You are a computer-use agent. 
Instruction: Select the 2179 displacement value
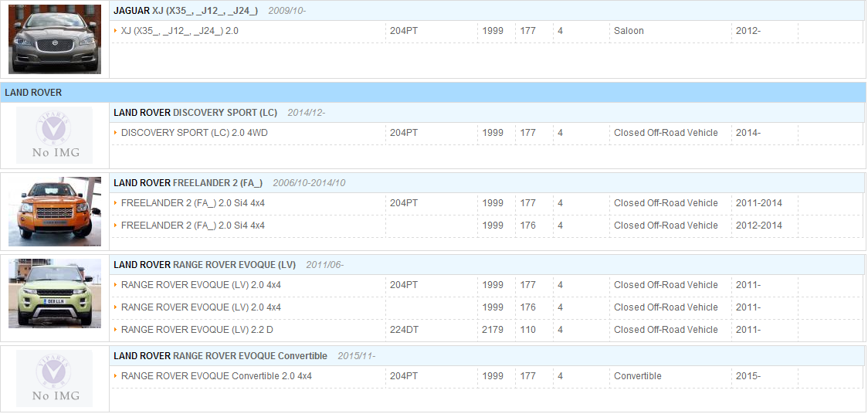coord(493,329)
